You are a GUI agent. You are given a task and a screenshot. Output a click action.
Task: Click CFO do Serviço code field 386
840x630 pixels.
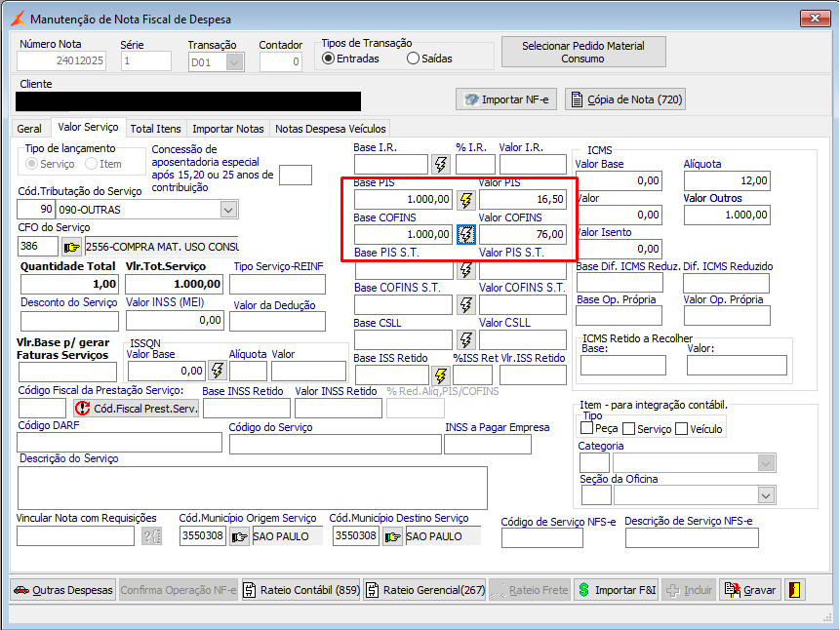click(x=37, y=247)
